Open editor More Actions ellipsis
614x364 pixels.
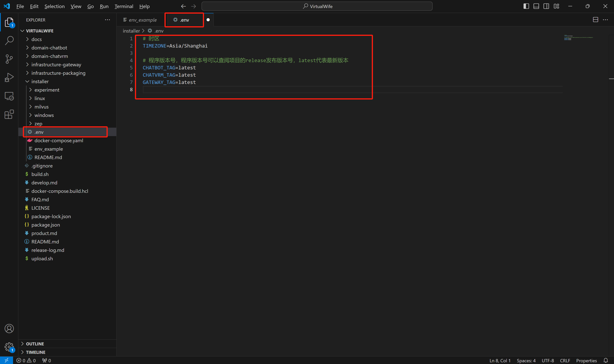[605, 20]
